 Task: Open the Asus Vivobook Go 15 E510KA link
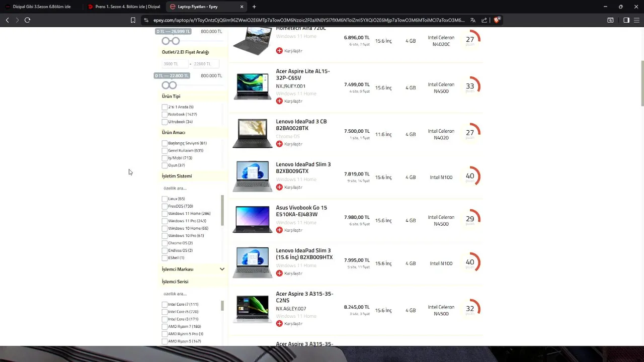[301, 211]
